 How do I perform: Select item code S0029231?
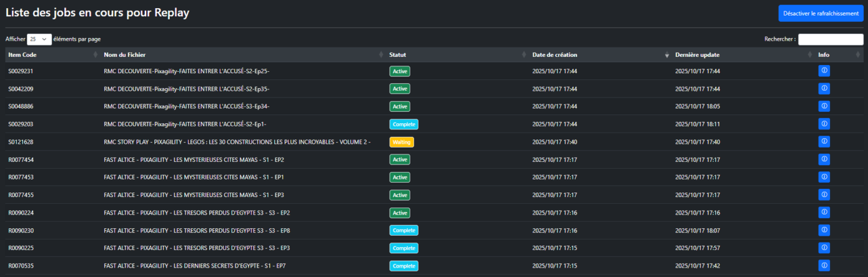pos(21,71)
